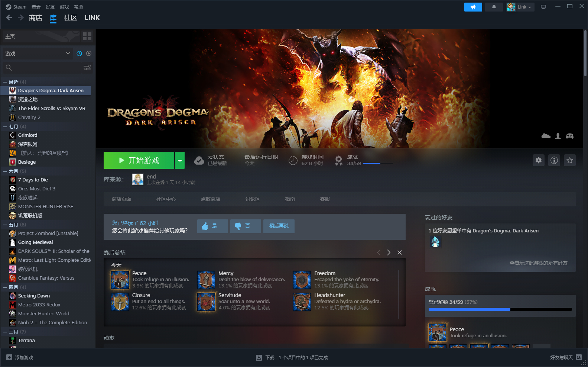Click the 否 thumbs-down button
588x367 pixels.
[246, 226]
